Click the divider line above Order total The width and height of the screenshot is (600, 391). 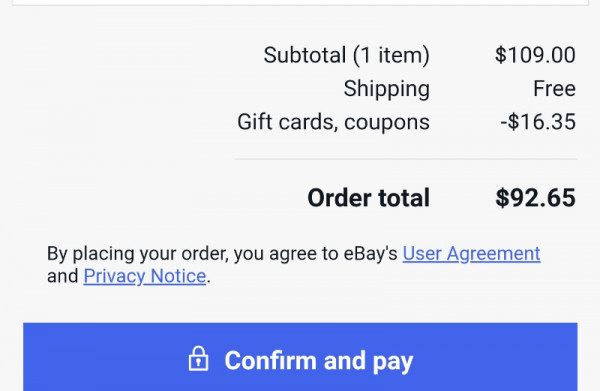406,158
